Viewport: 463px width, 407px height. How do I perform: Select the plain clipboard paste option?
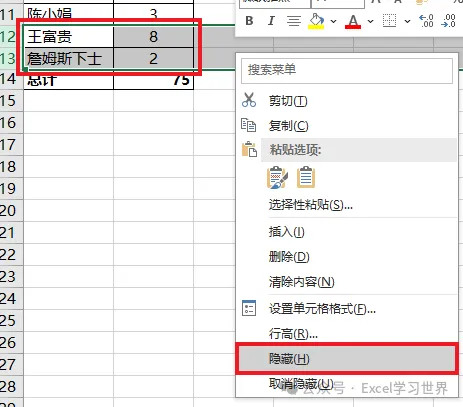(x=306, y=177)
